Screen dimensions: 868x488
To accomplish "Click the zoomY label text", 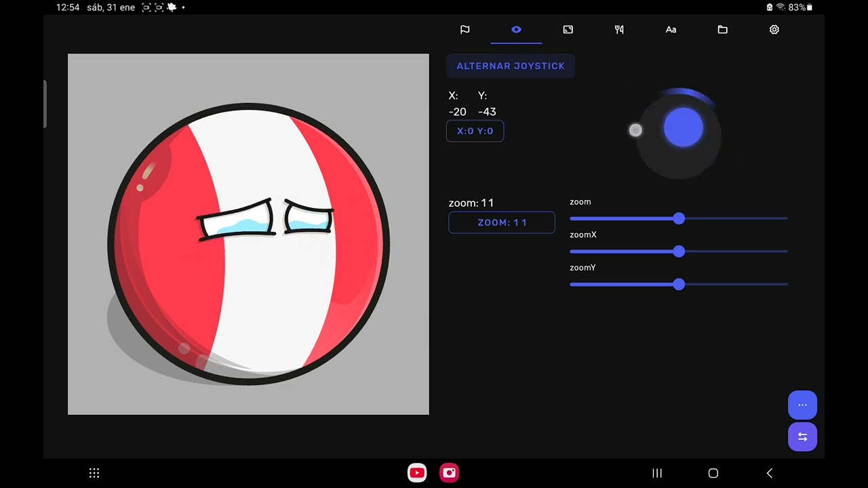I will coord(583,268).
